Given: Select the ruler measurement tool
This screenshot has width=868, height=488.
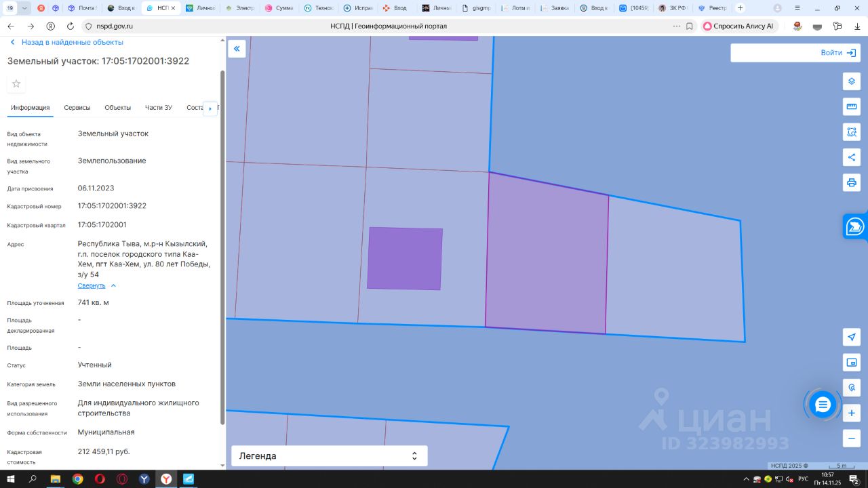Looking at the screenshot, I should tap(852, 106).
